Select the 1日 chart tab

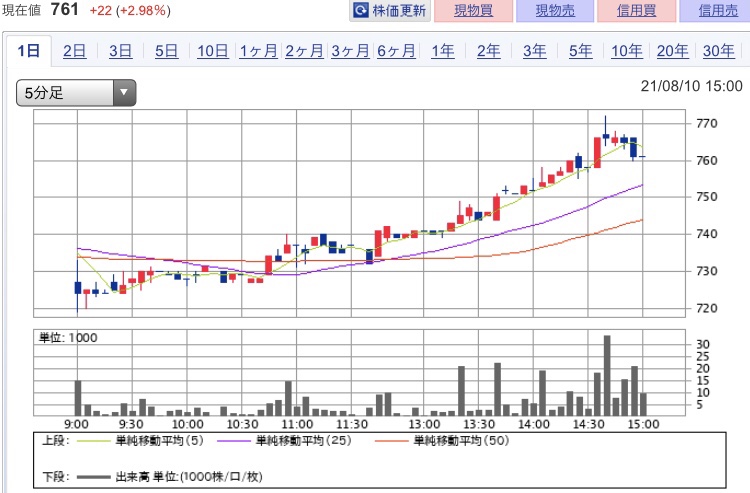[29, 50]
